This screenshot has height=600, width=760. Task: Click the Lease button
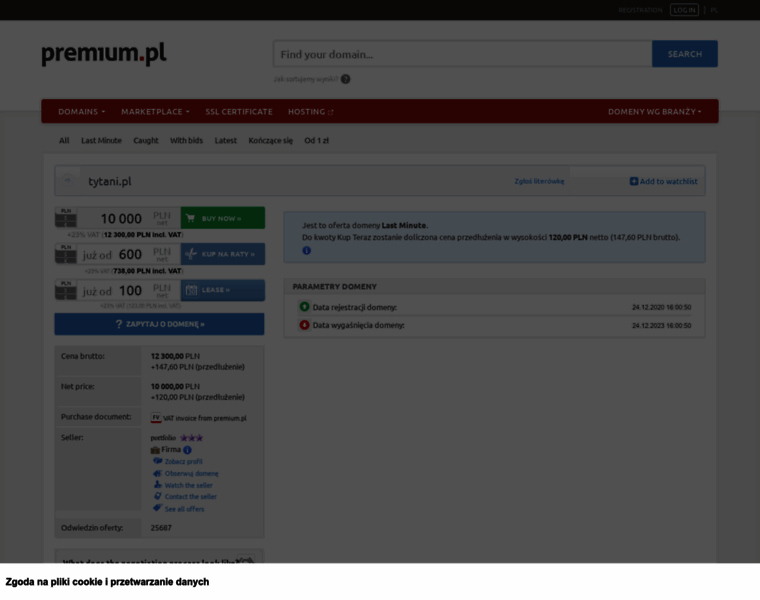223,290
